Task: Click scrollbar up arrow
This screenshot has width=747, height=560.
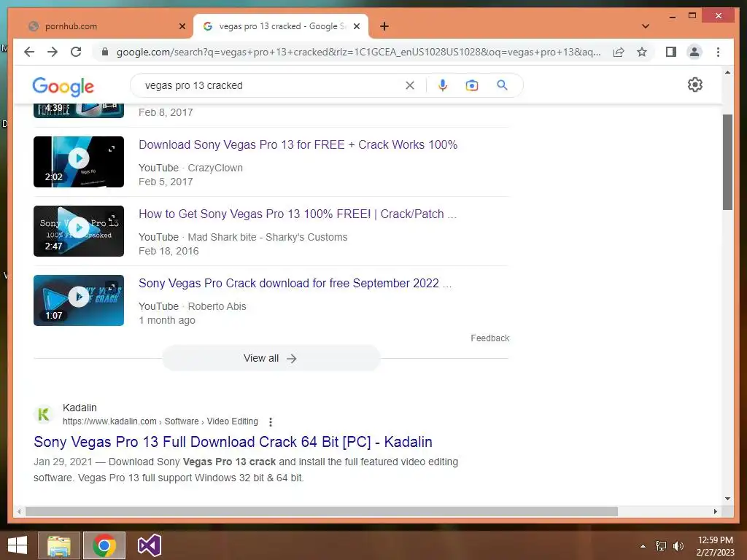Action: click(x=727, y=72)
